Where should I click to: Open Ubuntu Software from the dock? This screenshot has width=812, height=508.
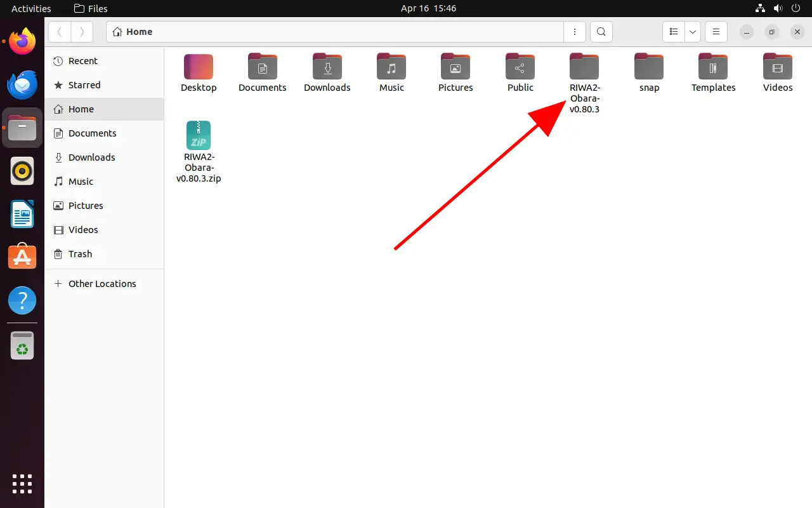(x=22, y=257)
